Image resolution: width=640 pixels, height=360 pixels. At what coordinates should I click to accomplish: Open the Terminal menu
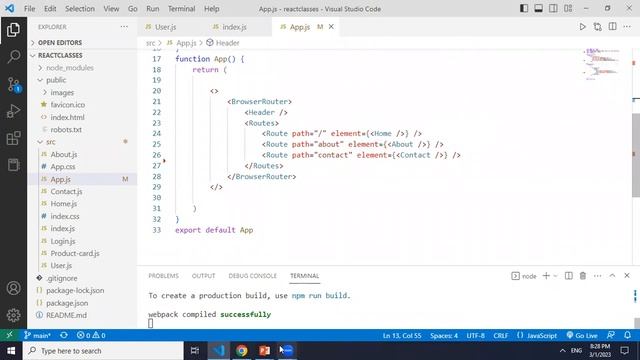181,9
